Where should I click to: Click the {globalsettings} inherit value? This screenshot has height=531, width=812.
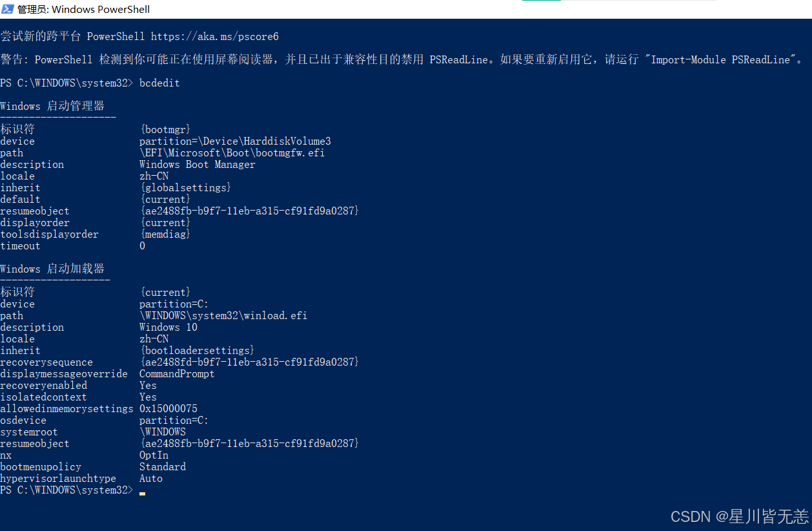185,188
